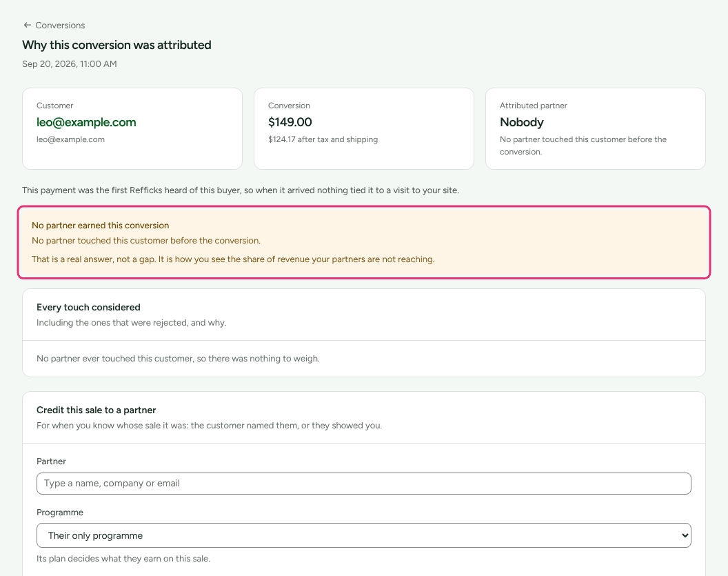Click the 'Attributed partner' card label
The image size is (728, 576).
[x=534, y=106]
